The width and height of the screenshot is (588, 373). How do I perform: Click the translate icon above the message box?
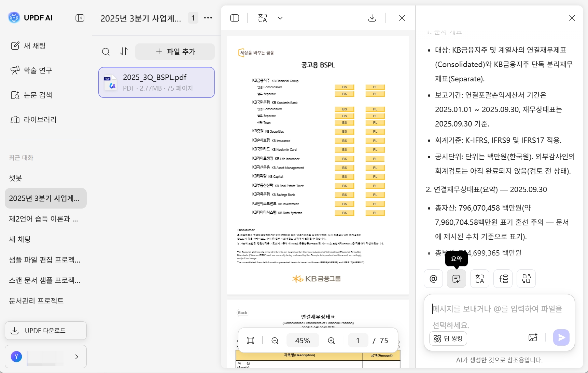point(480,279)
